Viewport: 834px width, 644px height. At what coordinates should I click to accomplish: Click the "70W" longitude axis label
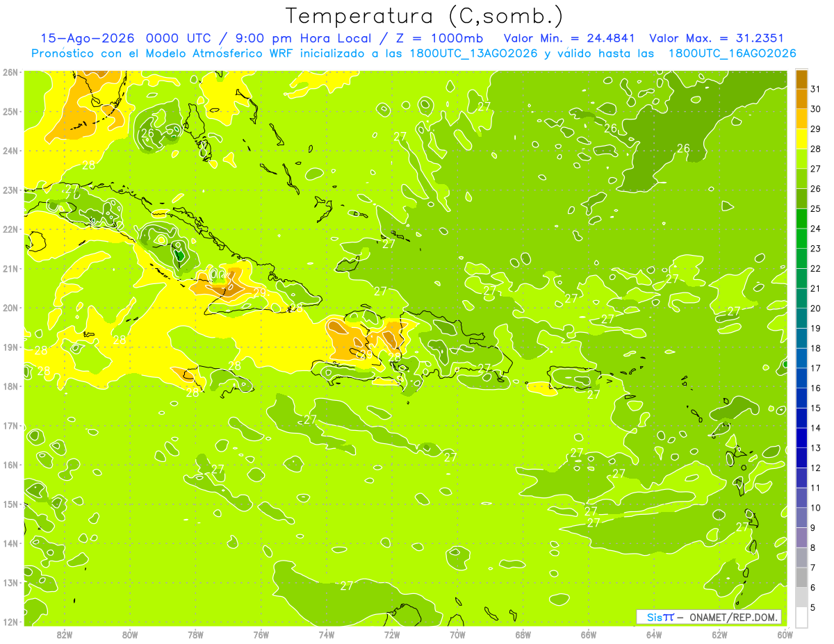coord(457,634)
